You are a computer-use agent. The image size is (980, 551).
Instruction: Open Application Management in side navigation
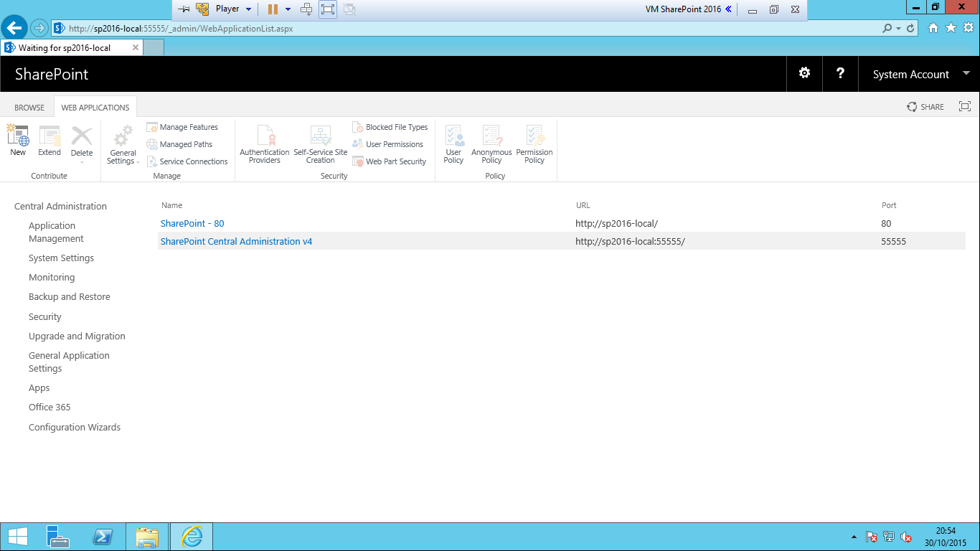click(x=56, y=232)
